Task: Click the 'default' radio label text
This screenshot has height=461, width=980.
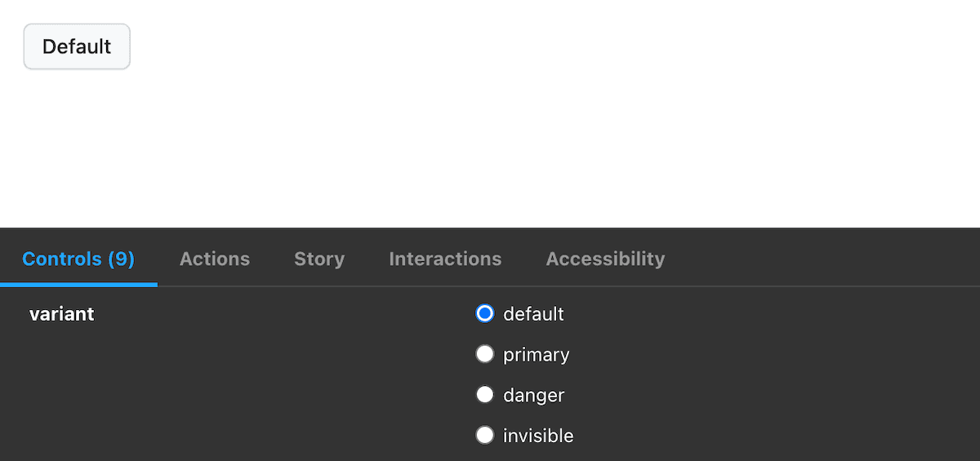Action: tap(533, 314)
